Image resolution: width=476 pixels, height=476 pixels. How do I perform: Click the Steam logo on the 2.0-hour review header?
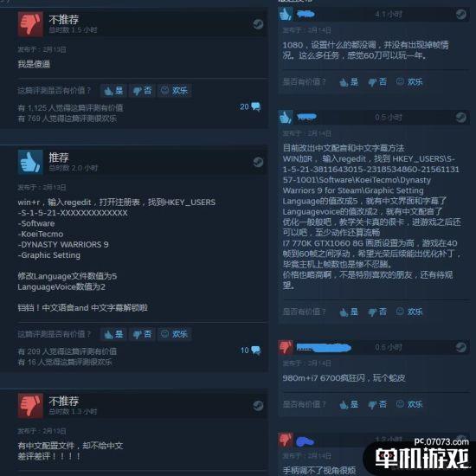tap(258, 162)
